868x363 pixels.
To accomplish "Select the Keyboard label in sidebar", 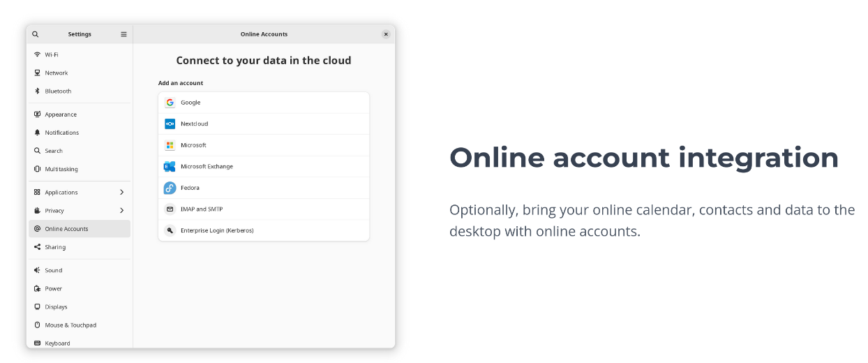I will click(57, 343).
